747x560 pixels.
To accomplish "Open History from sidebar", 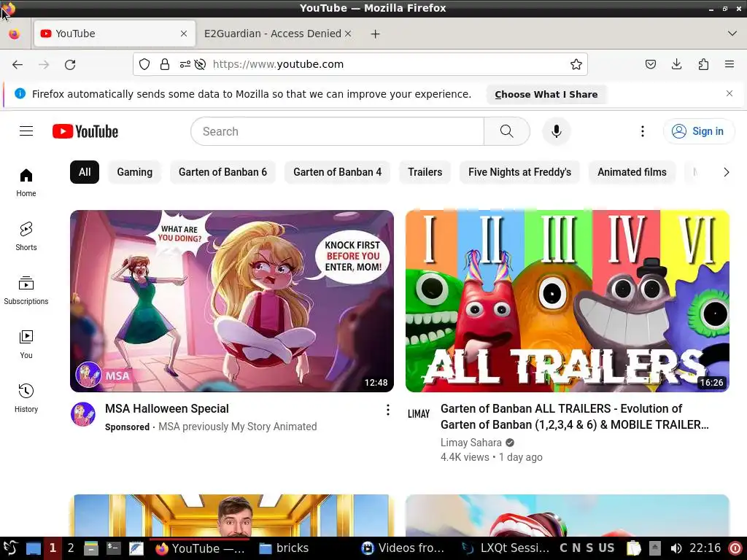I will (26, 399).
